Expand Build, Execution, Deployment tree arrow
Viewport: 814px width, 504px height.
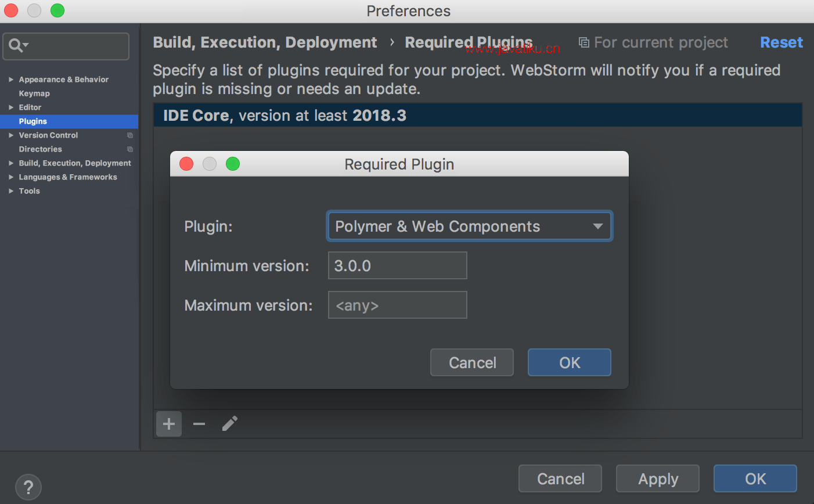point(11,163)
